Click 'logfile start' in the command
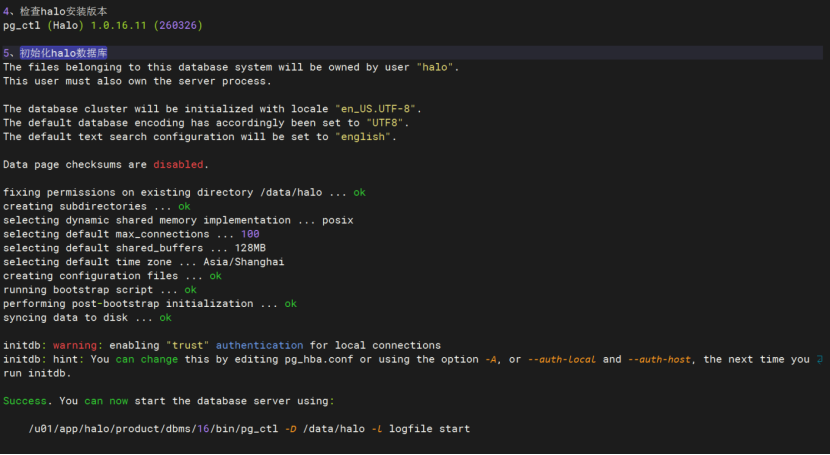The image size is (830, 455). pos(429,429)
